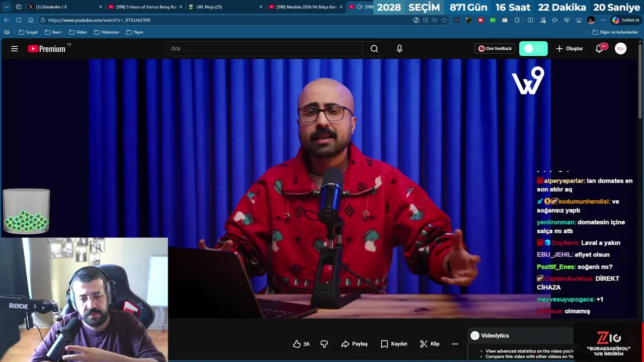Dislike the video with thumbs down

click(324, 344)
